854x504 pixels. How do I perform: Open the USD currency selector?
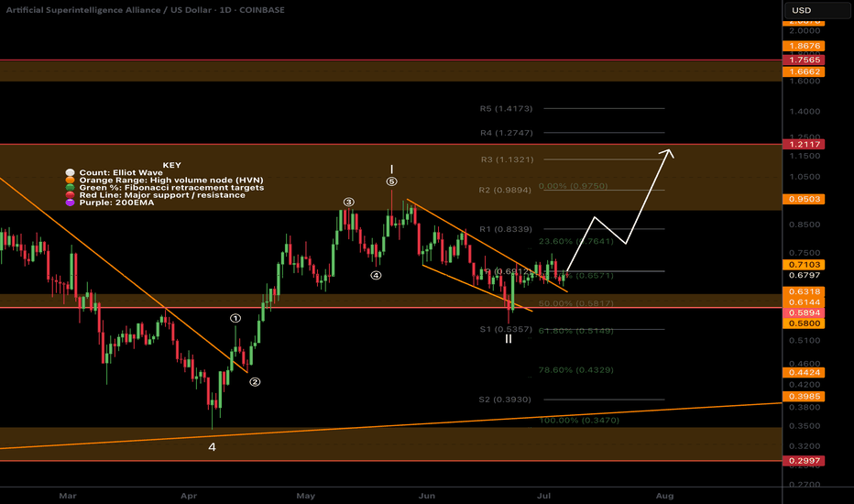(817, 10)
